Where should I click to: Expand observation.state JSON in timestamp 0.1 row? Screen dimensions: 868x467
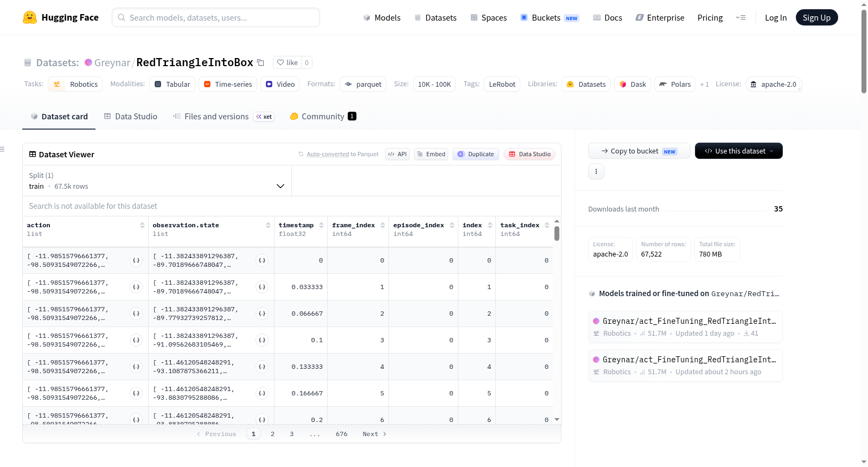pyautogui.click(x=262, y=340)
